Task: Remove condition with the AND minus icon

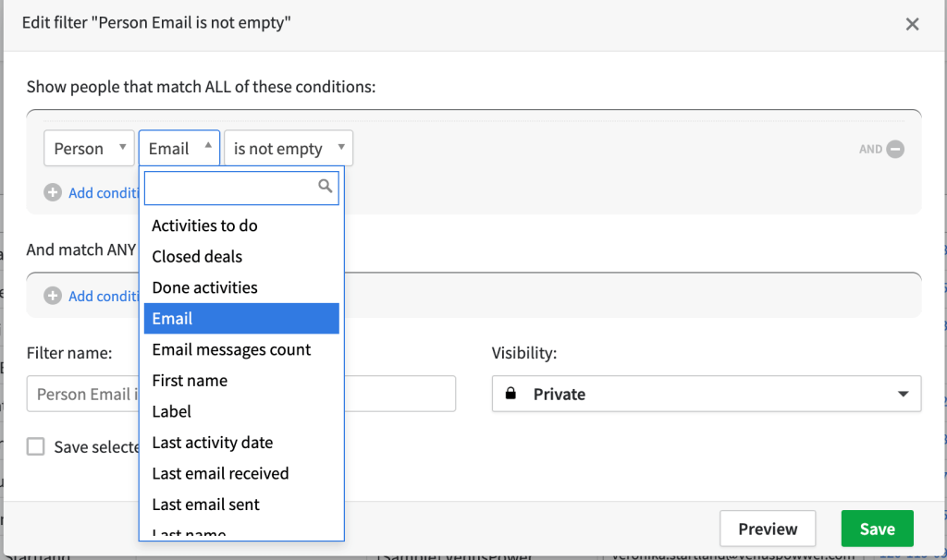Action: tap(895, 149)
